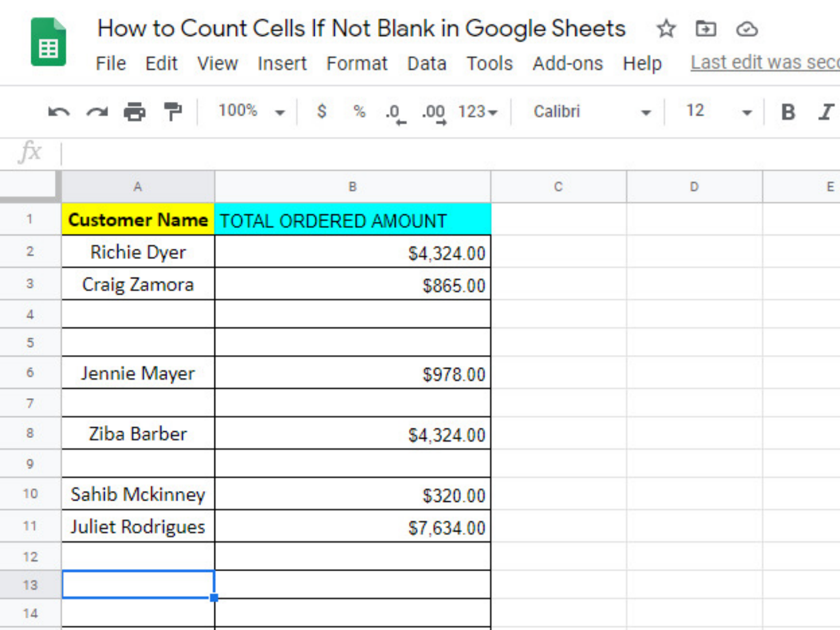The image size is (840, 630).
Task: Open the View menu
Action: click(217, 63)
